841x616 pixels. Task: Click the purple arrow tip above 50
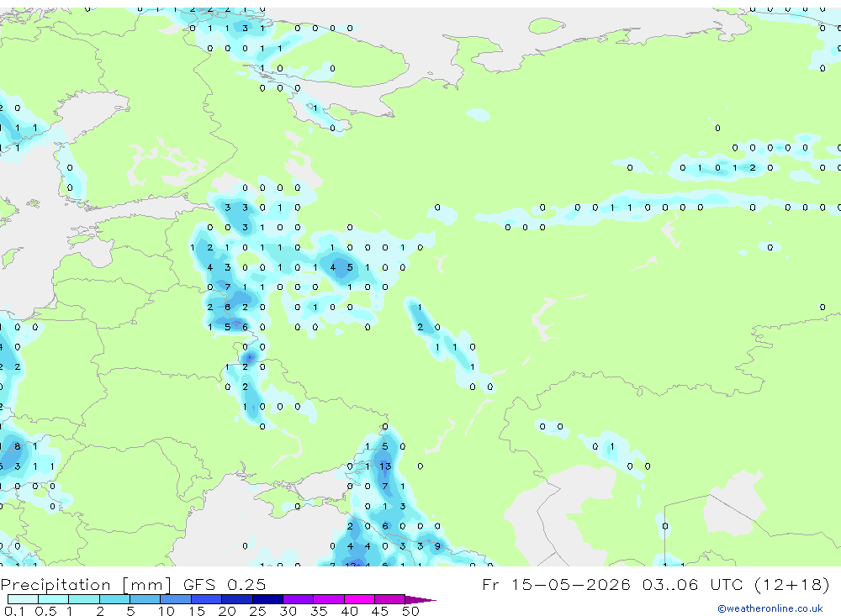pyautogui.click(x=420, y=600)
